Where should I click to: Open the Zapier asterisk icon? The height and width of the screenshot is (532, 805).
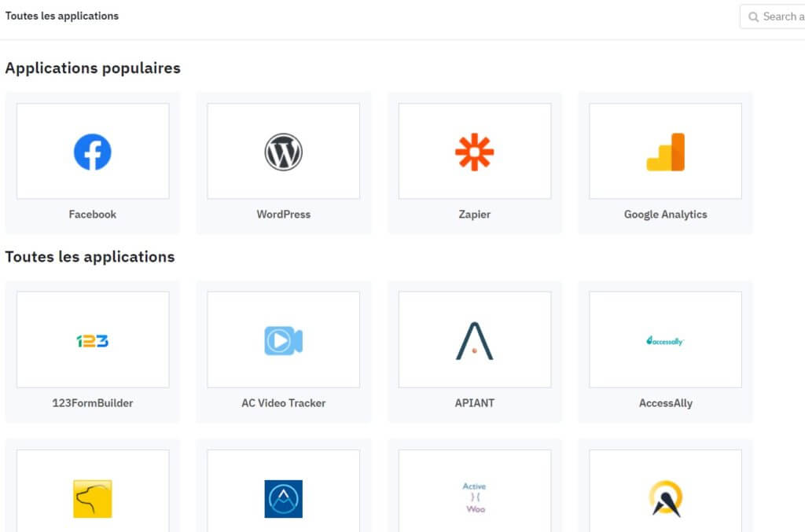[474, 152]
